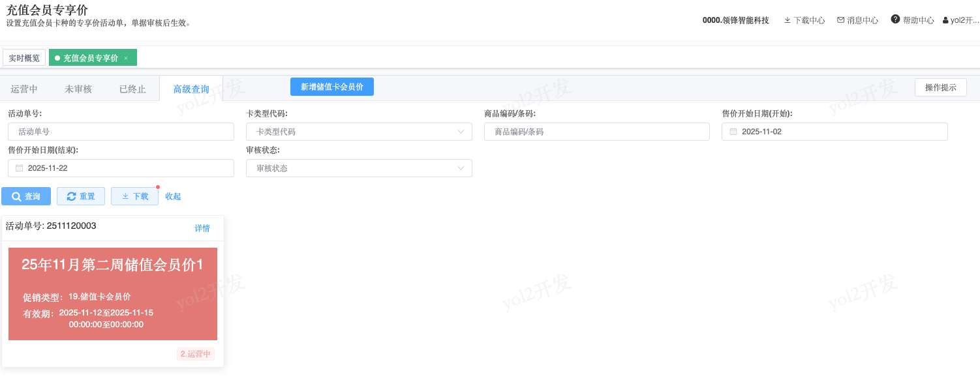Click 收起 to collapse filters
The width and height of the screenshot is (980, 380).
173,196
